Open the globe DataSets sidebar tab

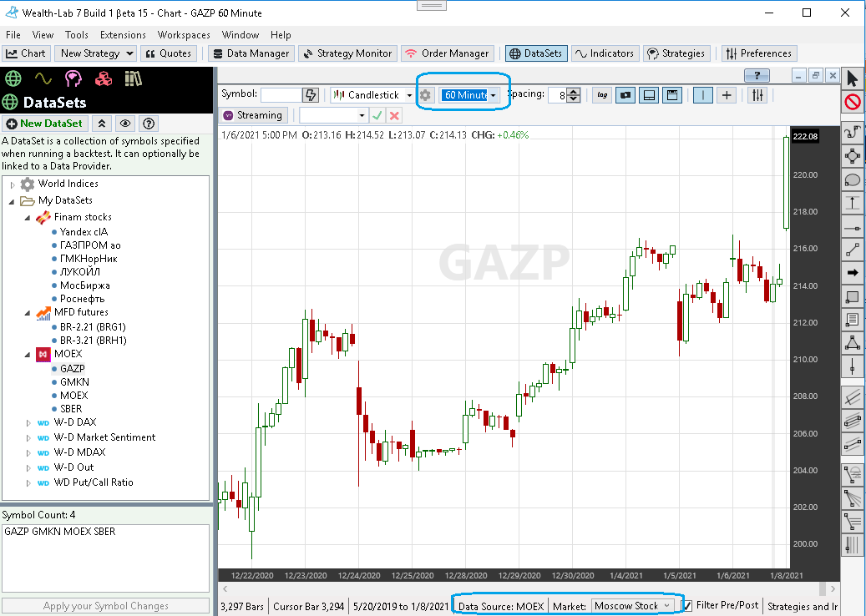[x=13, y=78]
